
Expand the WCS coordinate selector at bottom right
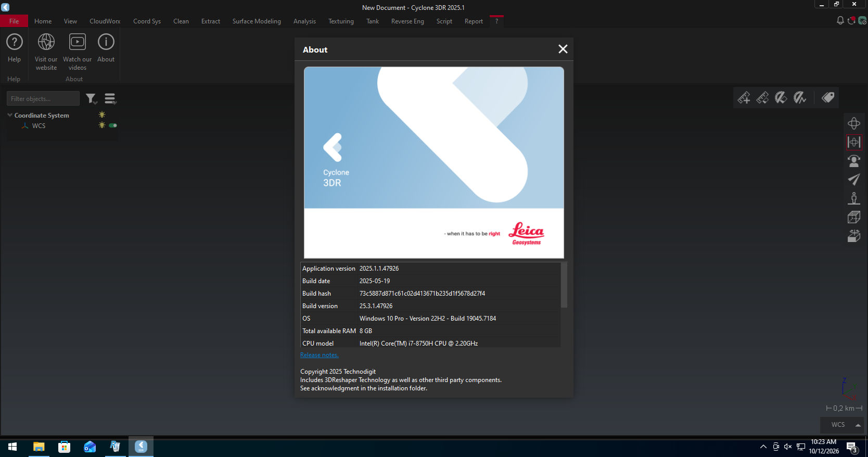click(843, 425)
